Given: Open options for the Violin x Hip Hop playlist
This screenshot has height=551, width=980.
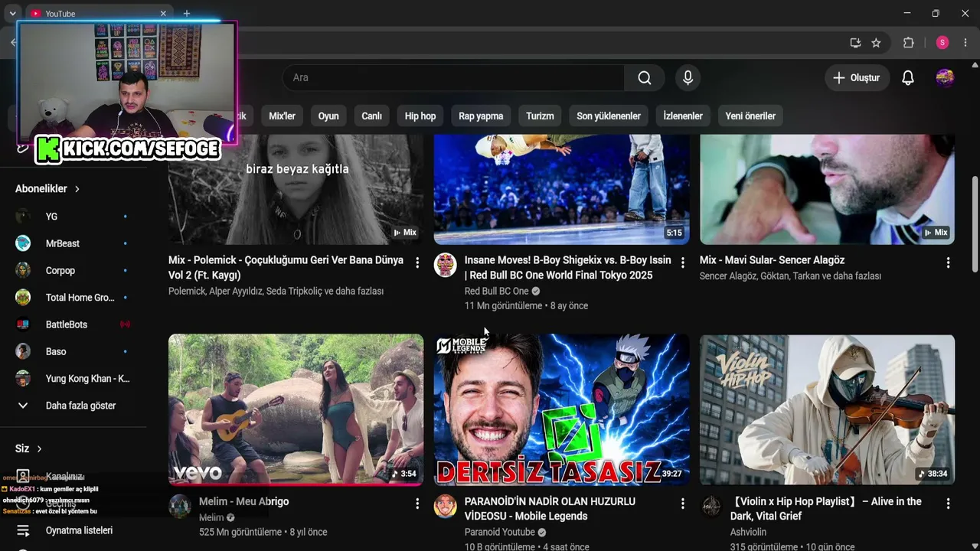Looking at the screenshot, I should (948, 504).
